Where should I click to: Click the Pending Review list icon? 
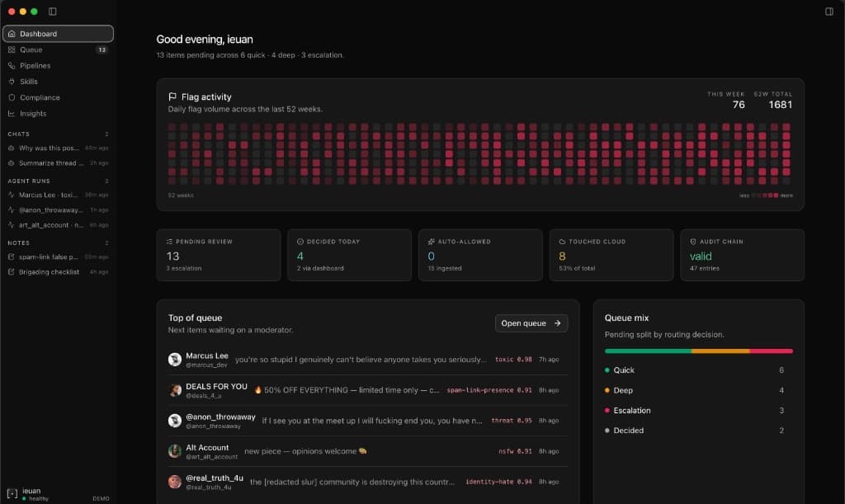click(169, 242)
